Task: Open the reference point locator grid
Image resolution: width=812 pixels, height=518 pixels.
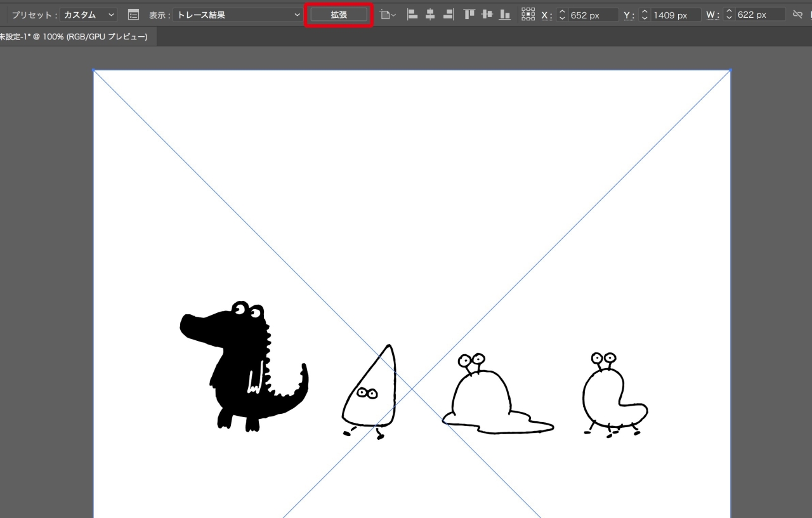Action: [x=528, y=13]
